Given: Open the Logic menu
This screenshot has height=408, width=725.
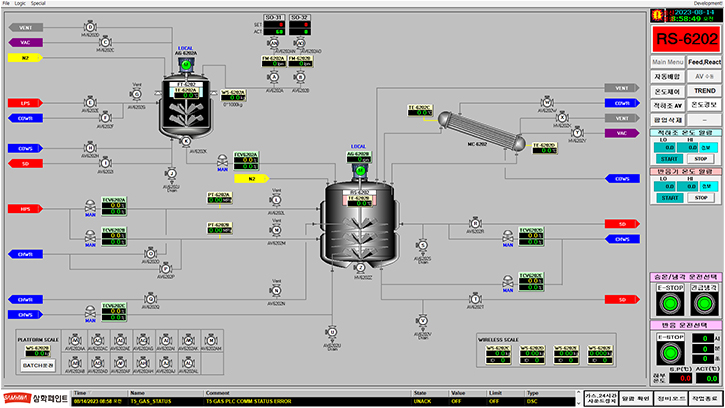Looking at the screenshot, I should (x=20, y=3).
